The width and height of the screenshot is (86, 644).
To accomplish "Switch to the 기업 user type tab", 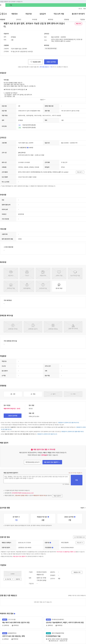I will 11,5.
